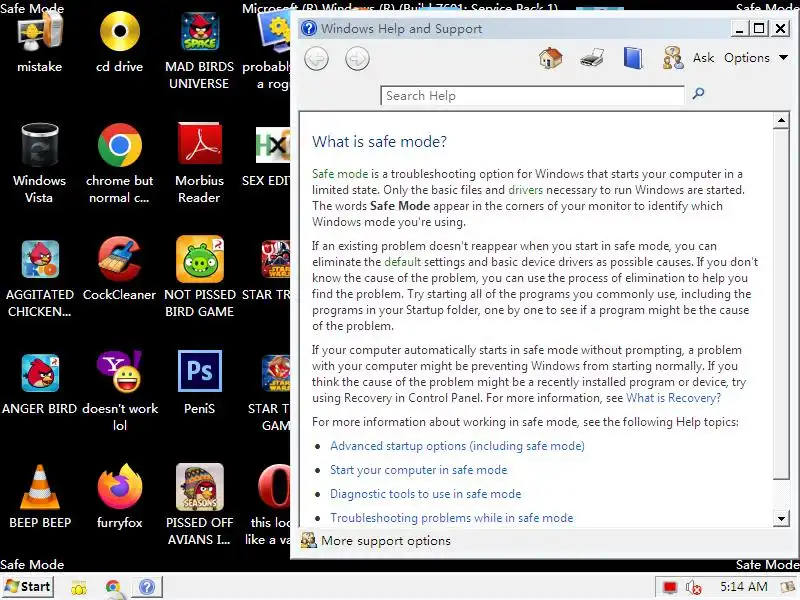This screenshot has height=600, width=800.
Task: Click the Print icon in Help toolbar
Action: click(592, 58)
